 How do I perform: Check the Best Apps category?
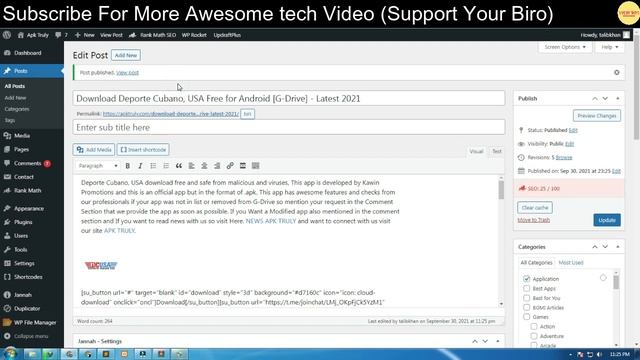point(527,289)
